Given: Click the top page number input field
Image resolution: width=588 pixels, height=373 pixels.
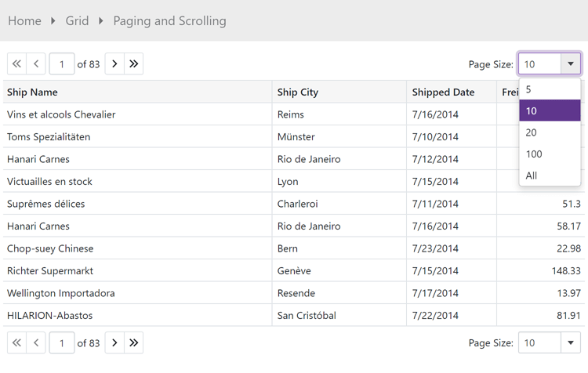Looking at the screenshot, I should (62, 64).
